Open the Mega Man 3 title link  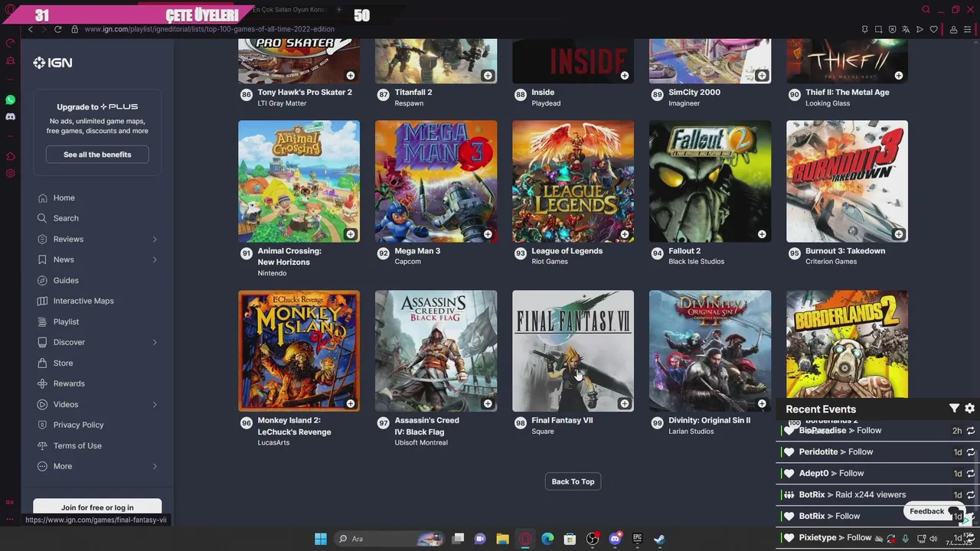pyautogui.click(x=417, y=251)
